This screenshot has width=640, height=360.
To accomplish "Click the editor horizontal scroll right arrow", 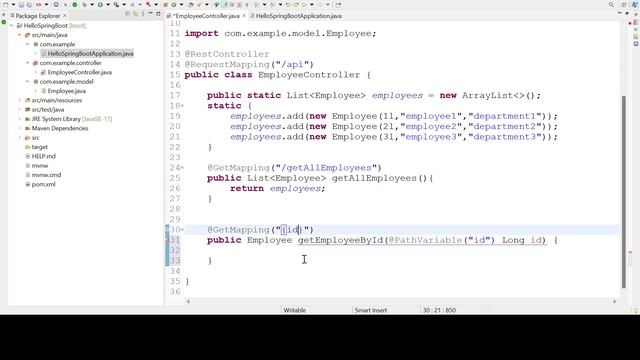I will pos(614,301).
